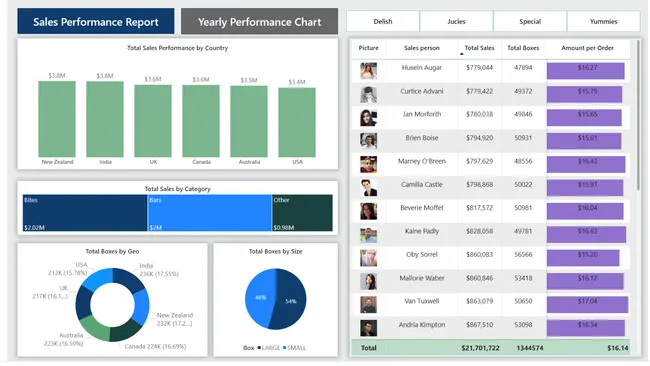Click the 1344574 total boxes value
The image size is (650, 366).
tap(530, 348)
